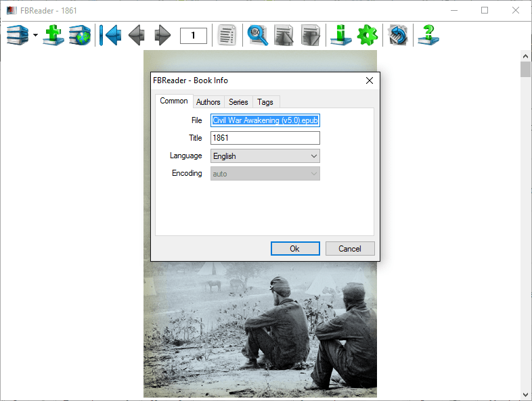Expand the Library dropdown arrow

(35, 35)
